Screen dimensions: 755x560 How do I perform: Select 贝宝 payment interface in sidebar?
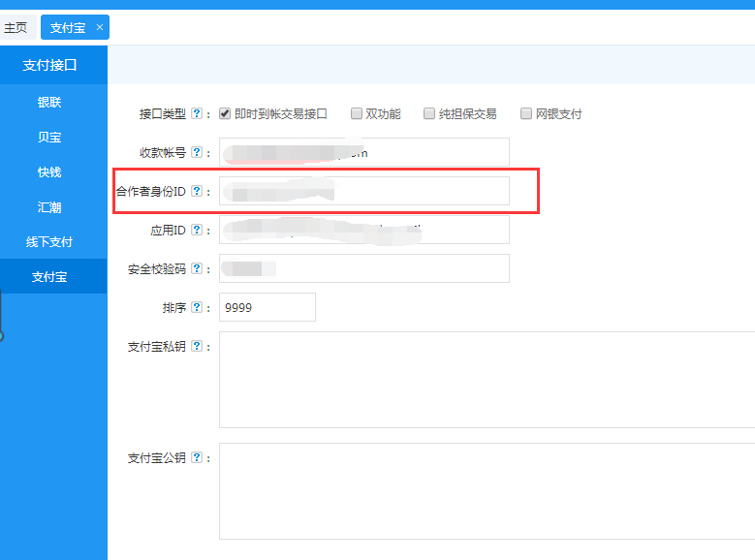(49, 137)
